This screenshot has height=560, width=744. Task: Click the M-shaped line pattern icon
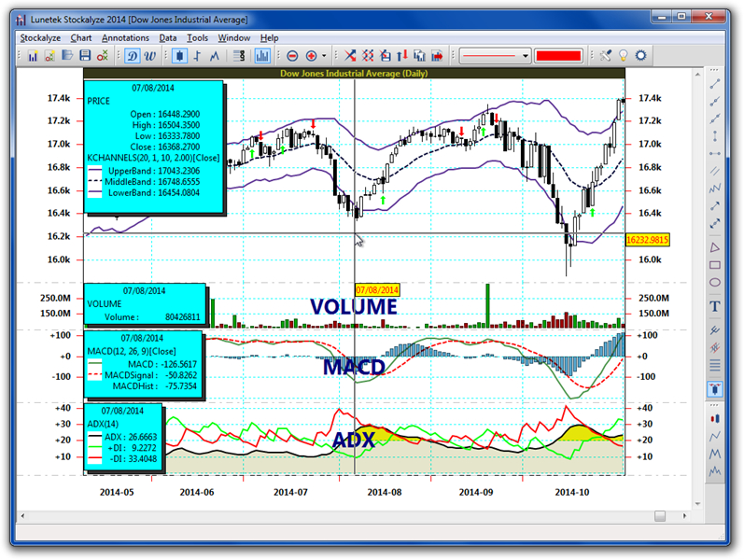pos(715,455)
